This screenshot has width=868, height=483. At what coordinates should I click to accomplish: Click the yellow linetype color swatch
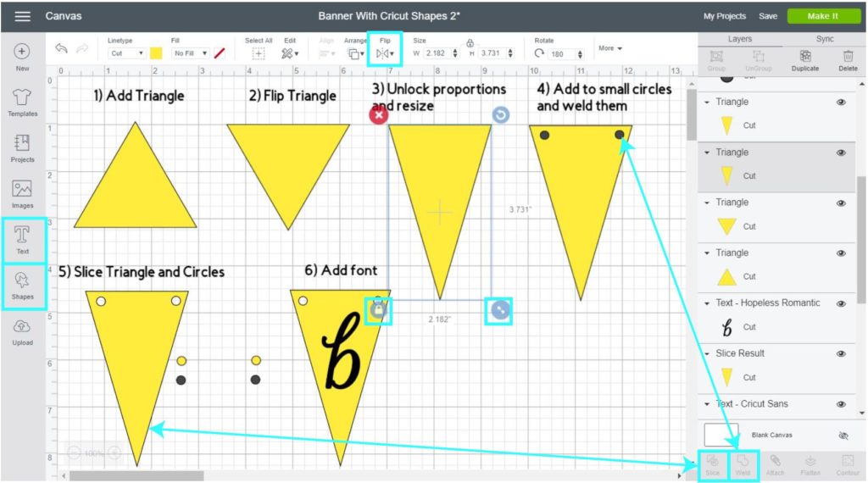(156, 53)
